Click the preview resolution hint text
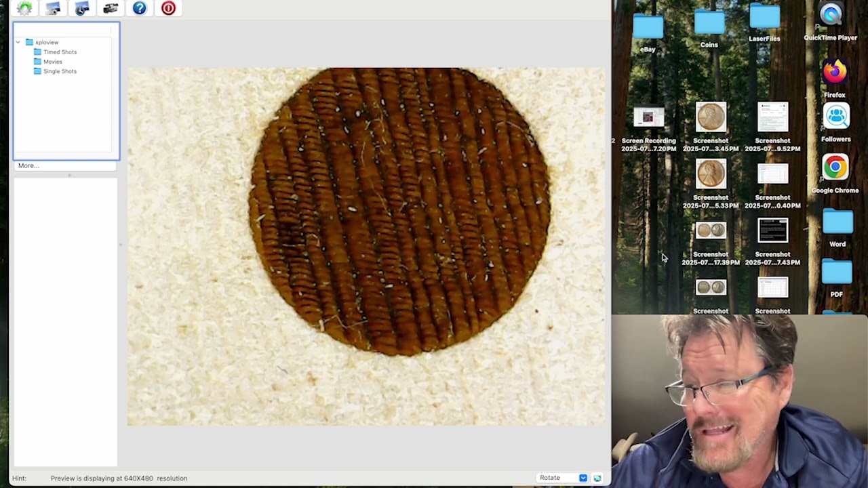Screen dimensions: 868x488 pyautogui.click(x=119, y=478)
